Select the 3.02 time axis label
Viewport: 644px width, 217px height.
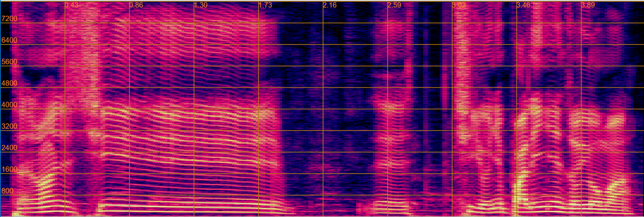tap(459, 5)
